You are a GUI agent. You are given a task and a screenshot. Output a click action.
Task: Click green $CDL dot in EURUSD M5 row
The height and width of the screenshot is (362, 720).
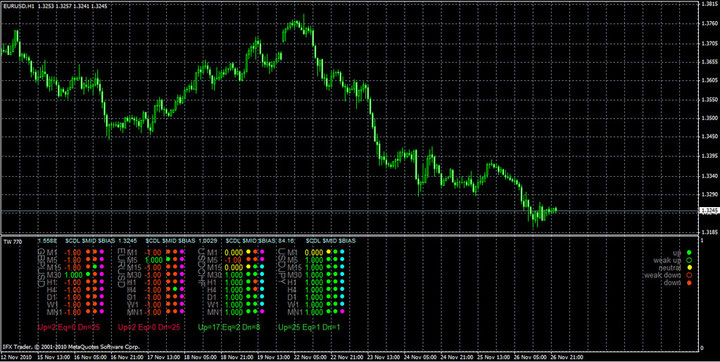(168, 260)
